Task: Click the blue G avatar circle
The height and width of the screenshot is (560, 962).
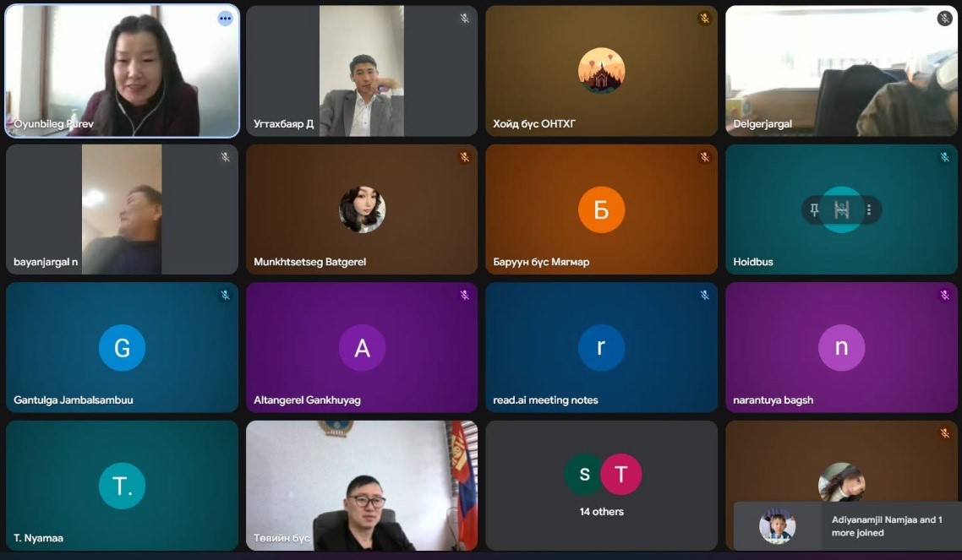Action: pyautogui.click(x=122, y=347)
